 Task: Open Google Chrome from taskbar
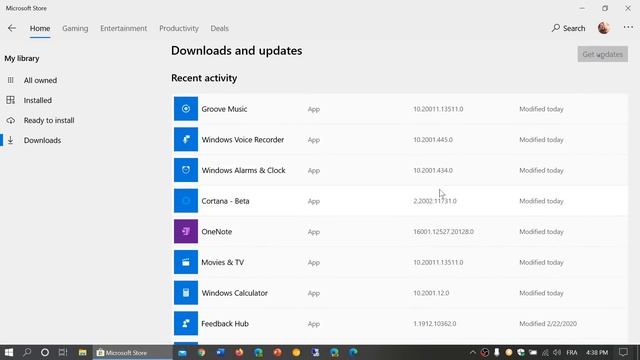[x=202, y=352]
